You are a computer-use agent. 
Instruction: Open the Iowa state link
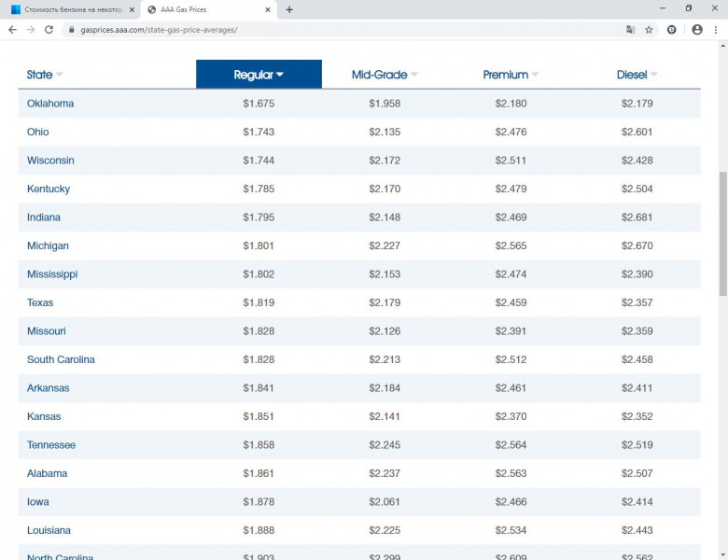pyautogui.click(x=37, y=502)
